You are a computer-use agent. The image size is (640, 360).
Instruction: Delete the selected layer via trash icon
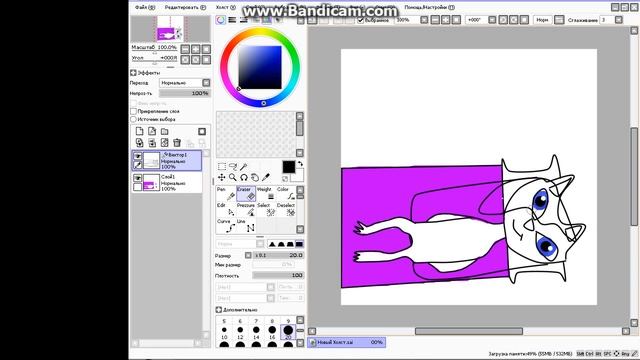(177, 142)
